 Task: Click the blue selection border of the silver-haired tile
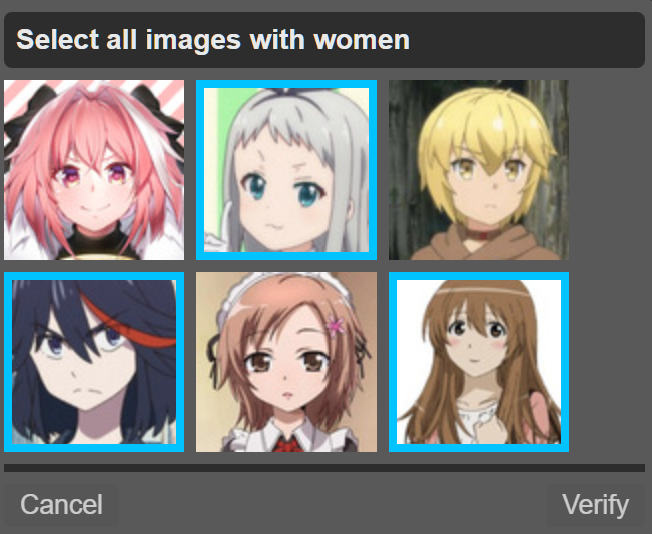286,84
